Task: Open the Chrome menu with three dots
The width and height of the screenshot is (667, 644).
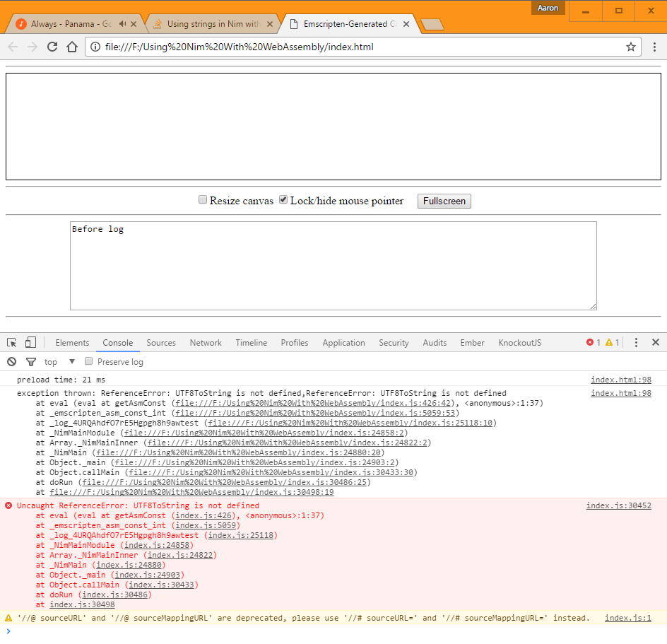Action: pyautogui.click(x=654, y=47)
